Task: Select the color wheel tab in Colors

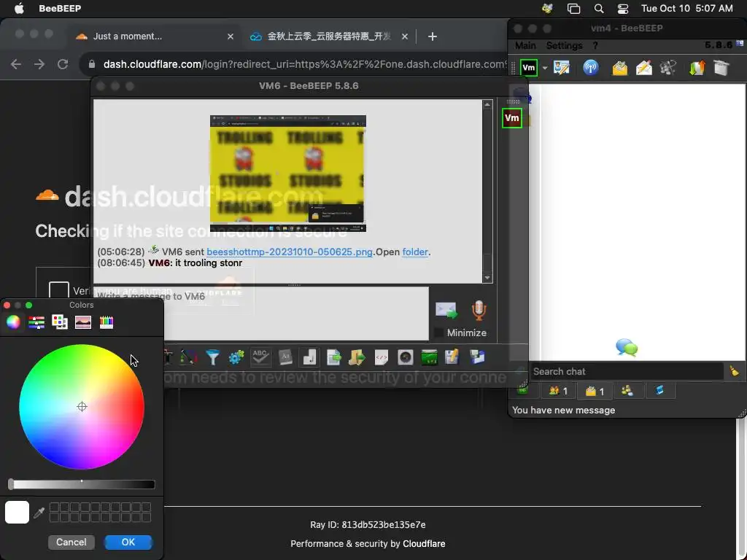Action: point(13,322)
